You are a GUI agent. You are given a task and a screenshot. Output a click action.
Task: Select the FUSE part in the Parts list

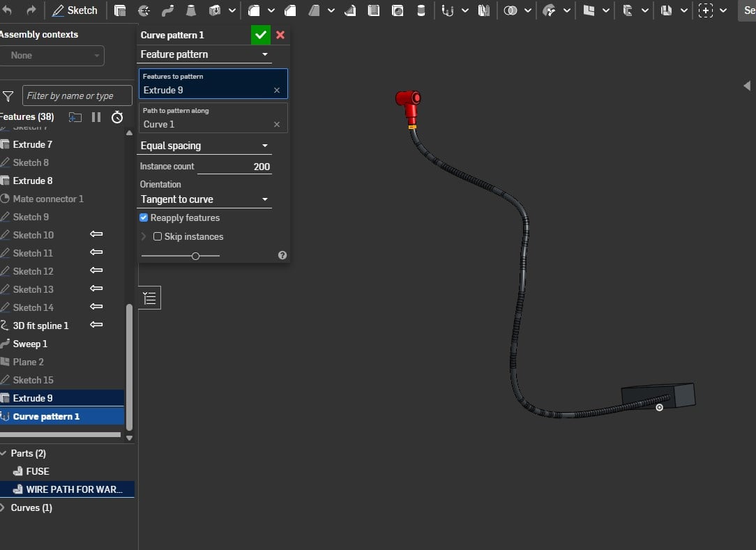[x=38, y=471]
